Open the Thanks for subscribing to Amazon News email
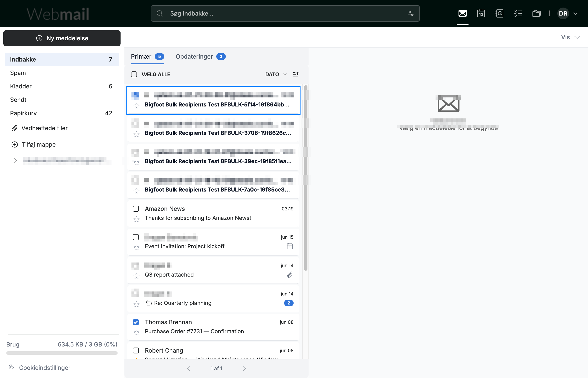 tap(213, 214)
